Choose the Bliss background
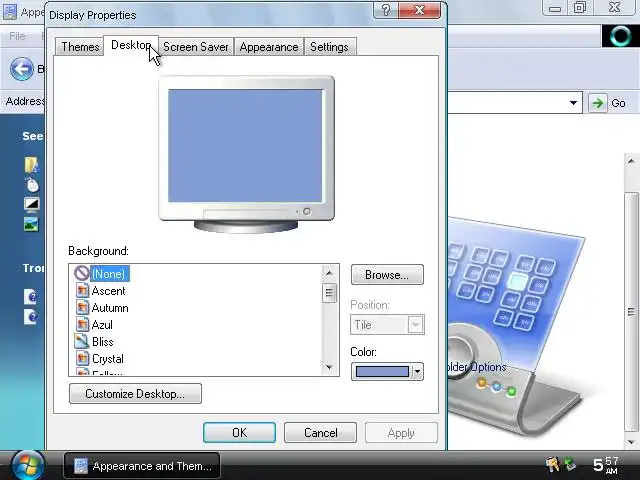Viewport: 640px width, 480px height. pyautogui.click(x=102, y=342)
